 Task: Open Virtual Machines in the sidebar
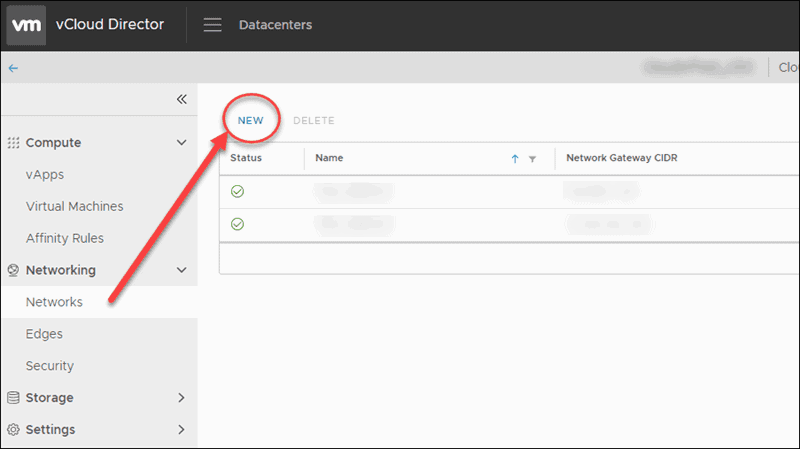coord(74,206)
